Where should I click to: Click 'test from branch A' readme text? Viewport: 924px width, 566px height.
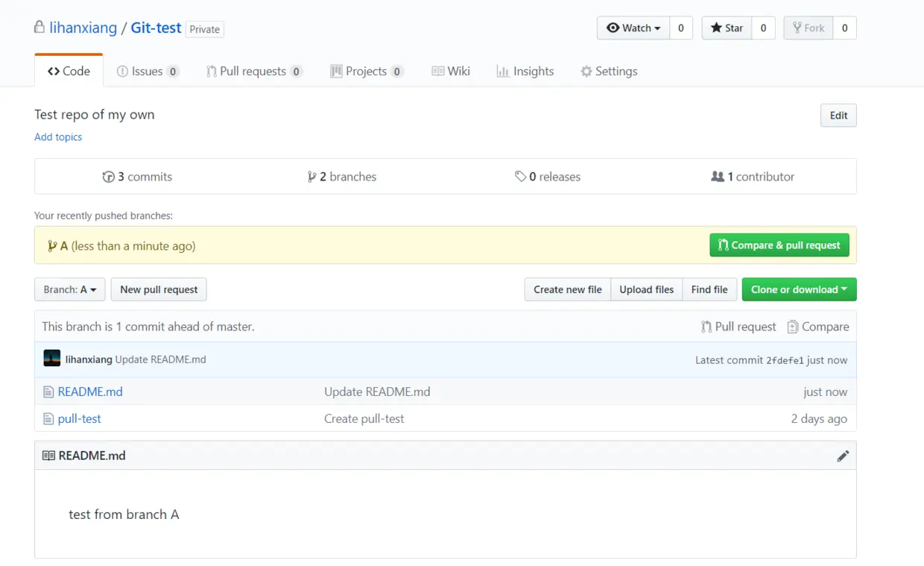coord(124,515)
